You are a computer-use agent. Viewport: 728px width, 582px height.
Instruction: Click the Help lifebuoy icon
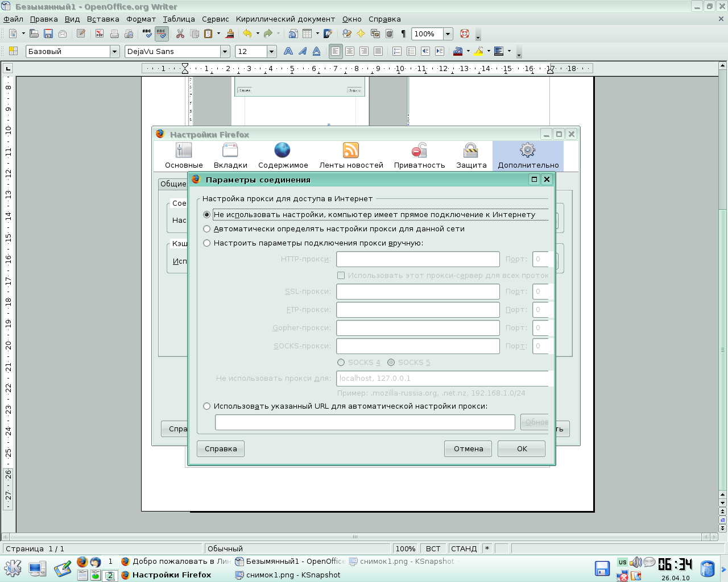(x=465, y=34)
